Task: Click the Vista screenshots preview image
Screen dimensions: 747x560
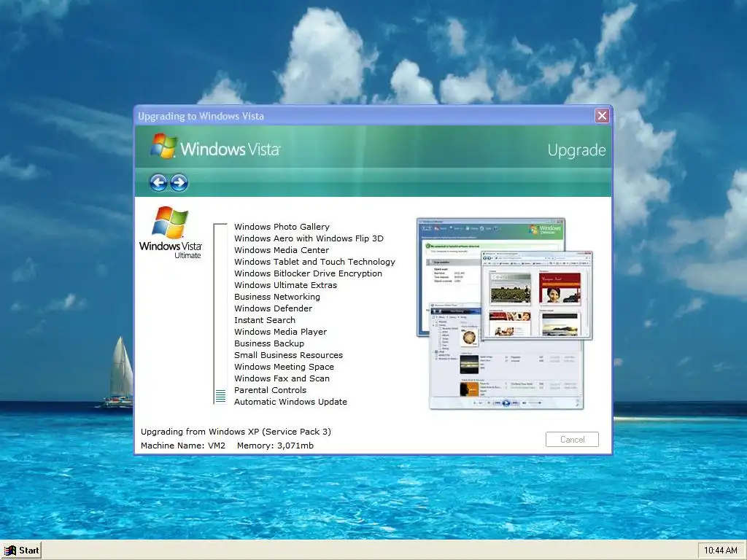Action: click(x=505, y=314)
